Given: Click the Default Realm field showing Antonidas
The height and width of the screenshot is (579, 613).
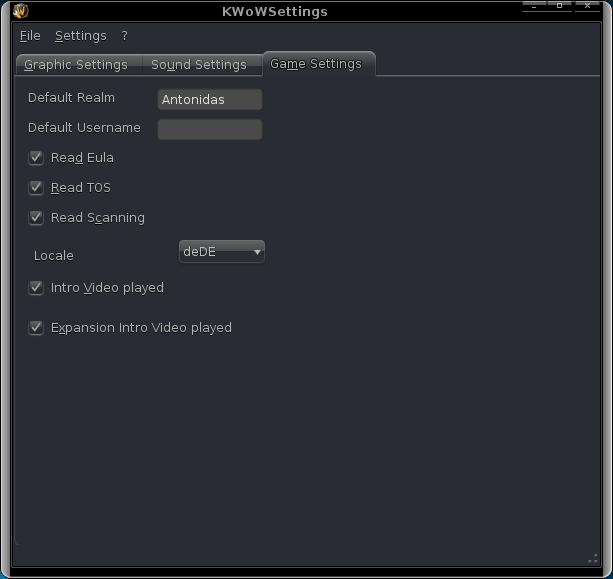Looking at the screenshot, I should point(210,99).
